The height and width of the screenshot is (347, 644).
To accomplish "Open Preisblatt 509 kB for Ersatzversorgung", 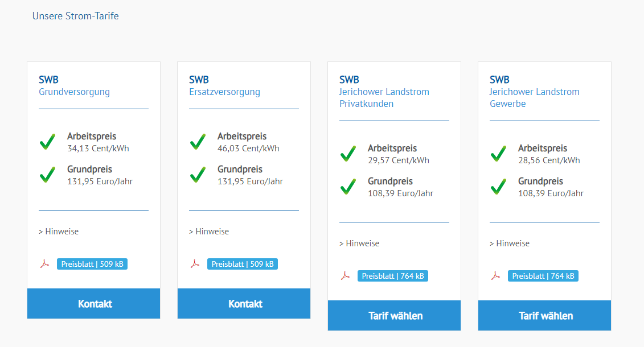I will (243, 264).
